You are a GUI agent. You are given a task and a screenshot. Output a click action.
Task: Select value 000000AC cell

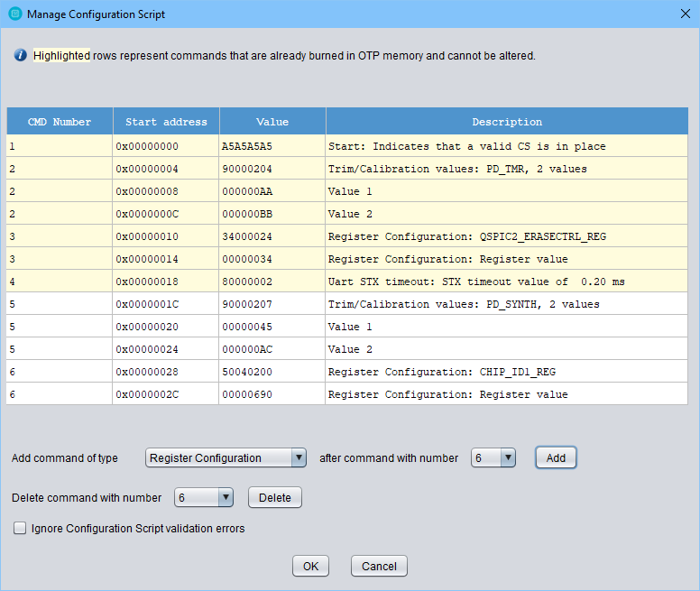[272, 349]
